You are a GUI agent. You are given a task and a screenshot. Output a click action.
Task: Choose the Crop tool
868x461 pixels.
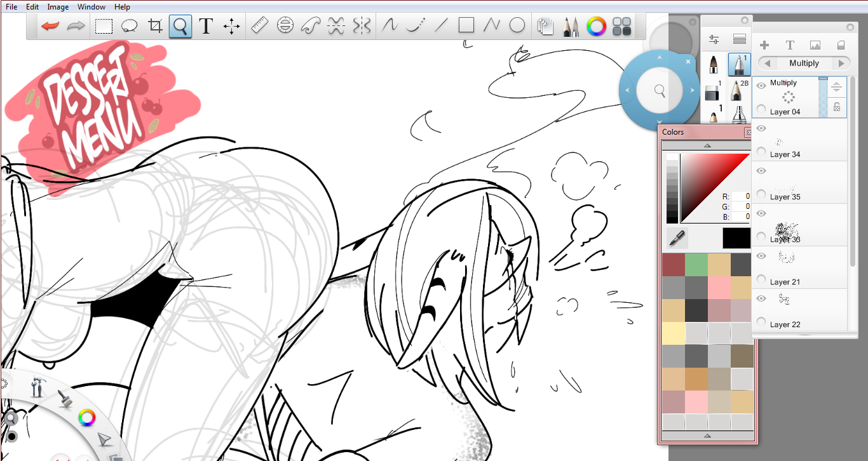pyautogui.click(x=155, y=26)
